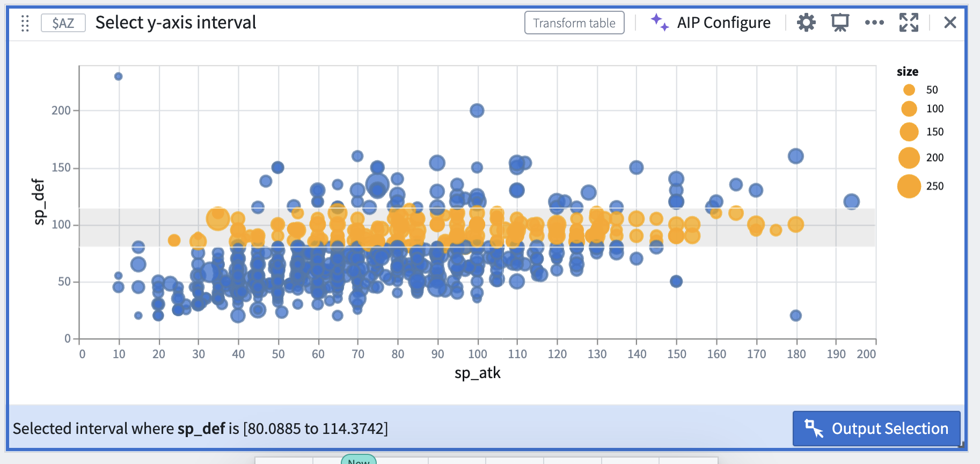This screenshot has width=980, height=464.
Task: Click the Transform table button
Action: (x=574, y=23)
